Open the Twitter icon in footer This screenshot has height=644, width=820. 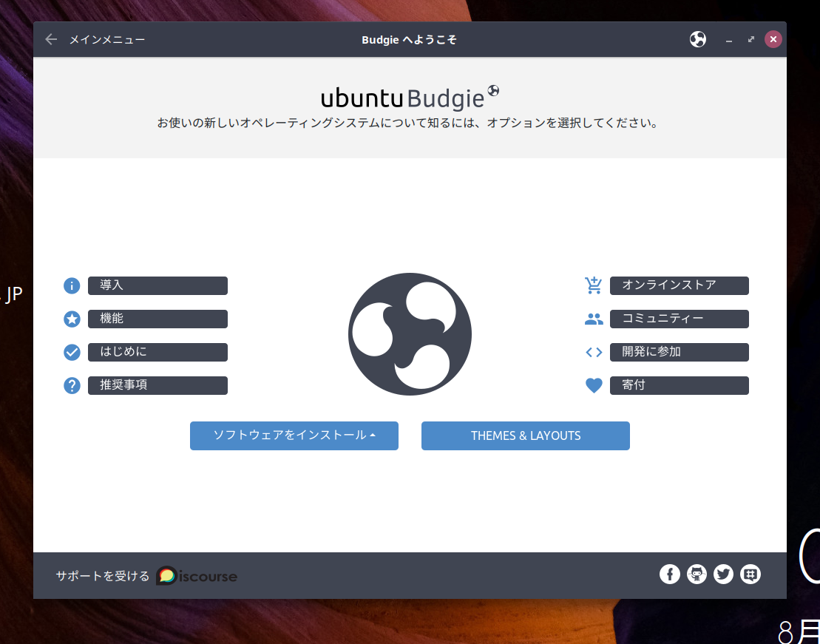click(x=723, y=574)
